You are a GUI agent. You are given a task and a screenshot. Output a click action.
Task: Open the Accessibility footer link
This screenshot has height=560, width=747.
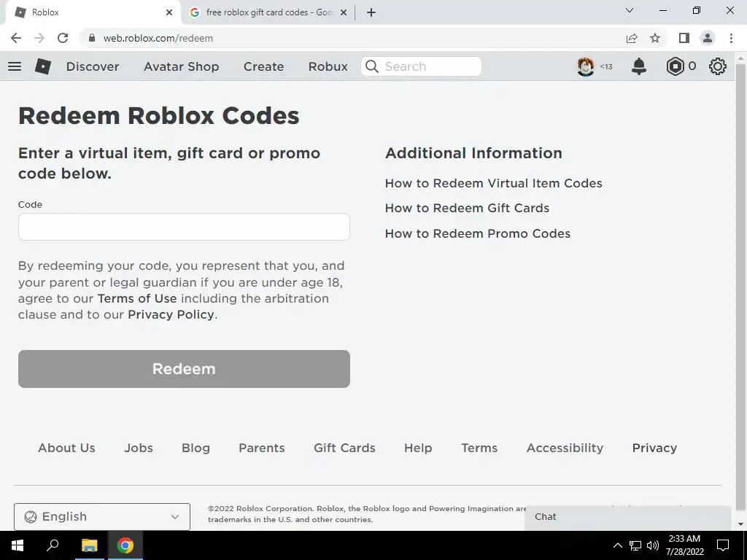coord(565,448)
